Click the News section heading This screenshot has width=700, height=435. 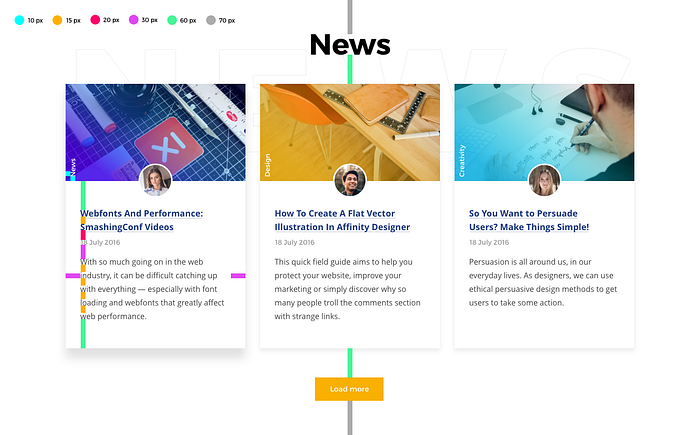coord(350,45)
